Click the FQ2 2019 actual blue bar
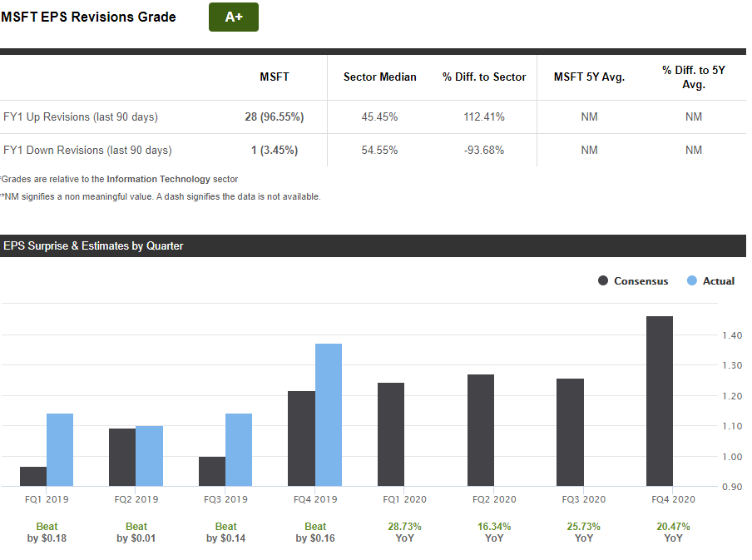Screen dimensions: 752x560 click(149, 456)
